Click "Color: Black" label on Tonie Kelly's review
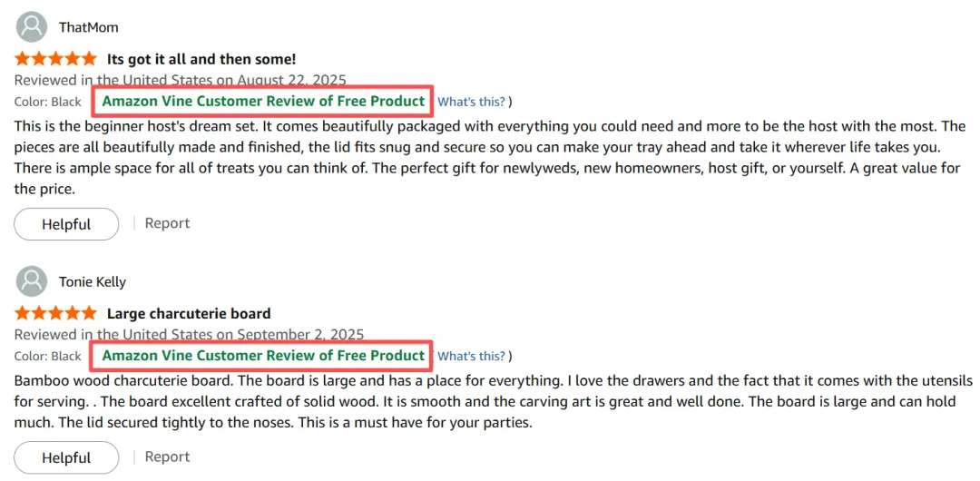The image size is (980, 481). (x=48, y=356)
